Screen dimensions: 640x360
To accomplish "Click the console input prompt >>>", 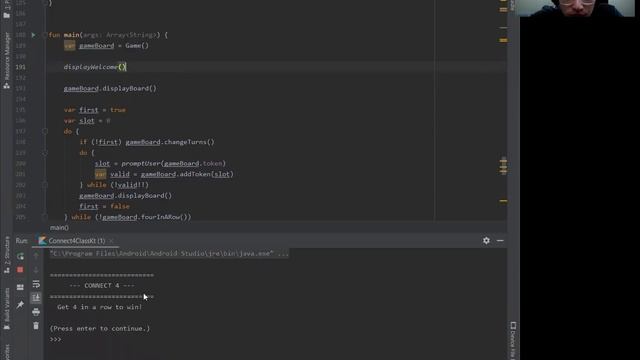I will coord(56,339).
